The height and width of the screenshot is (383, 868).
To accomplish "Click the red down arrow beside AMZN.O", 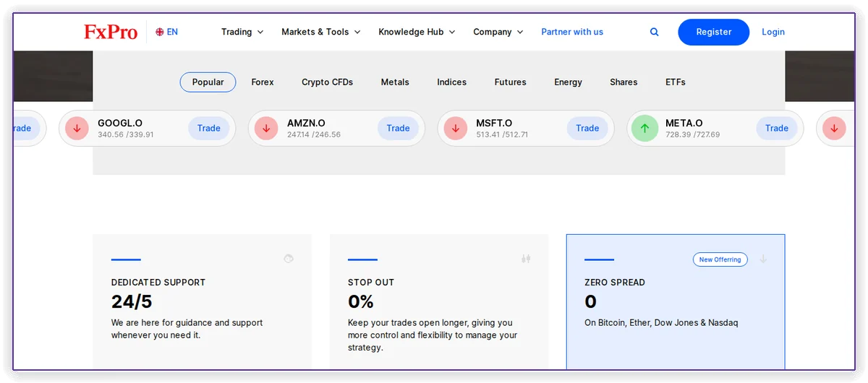I will tap(266, 129).
